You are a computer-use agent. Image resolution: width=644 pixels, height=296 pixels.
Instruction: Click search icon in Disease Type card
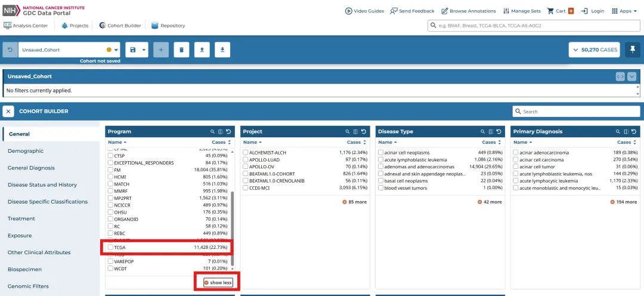pyautogui.click(x=483, y=131)
